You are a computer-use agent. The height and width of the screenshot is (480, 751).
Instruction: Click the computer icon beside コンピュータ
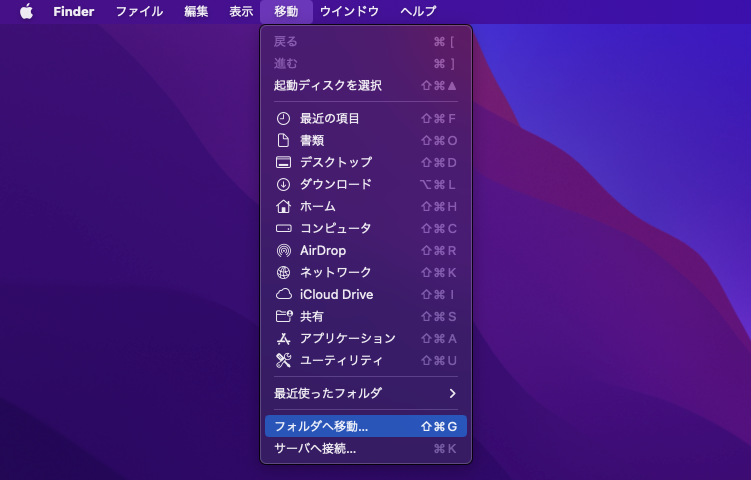(283, 229)
